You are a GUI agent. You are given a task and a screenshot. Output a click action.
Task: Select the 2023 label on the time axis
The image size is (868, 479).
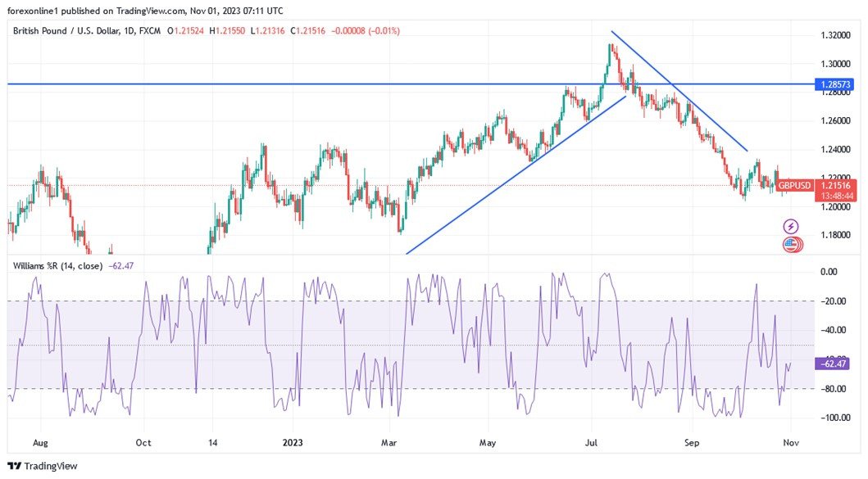tap(293, 442)
